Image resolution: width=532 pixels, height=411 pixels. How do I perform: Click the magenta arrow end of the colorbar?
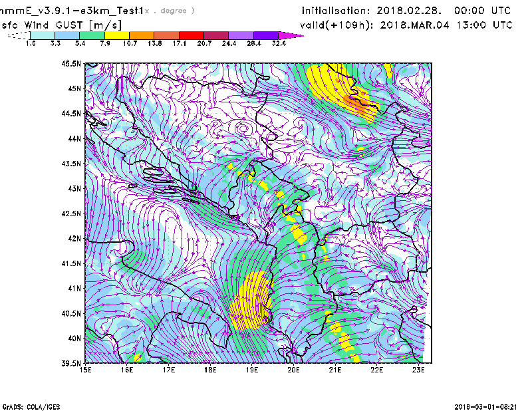(x=291, y=35)
